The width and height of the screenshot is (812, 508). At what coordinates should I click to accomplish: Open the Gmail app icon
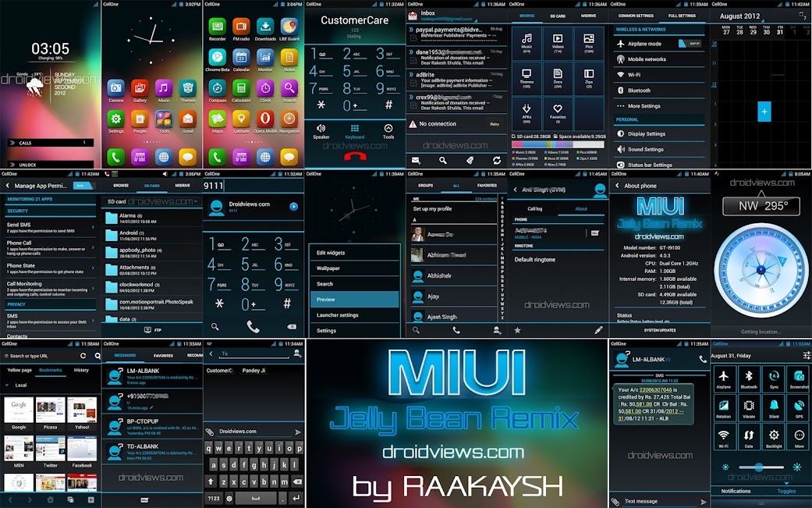click(x=187, y=119)
